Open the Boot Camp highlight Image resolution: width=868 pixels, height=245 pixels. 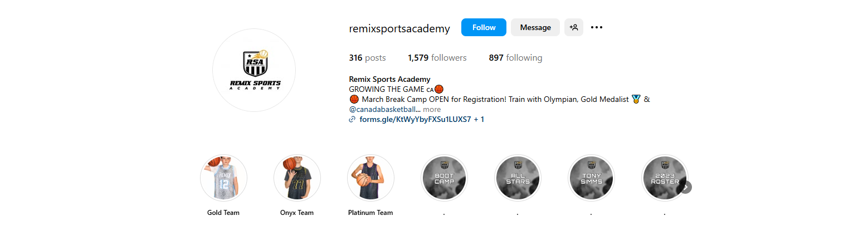coord(444,178)
